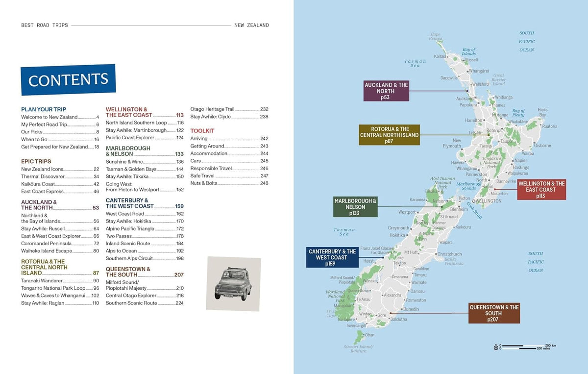Click the 'EPIC TRIPS' section heading
This screenshot has width=588, height=374.
click(x=36, y=161)
